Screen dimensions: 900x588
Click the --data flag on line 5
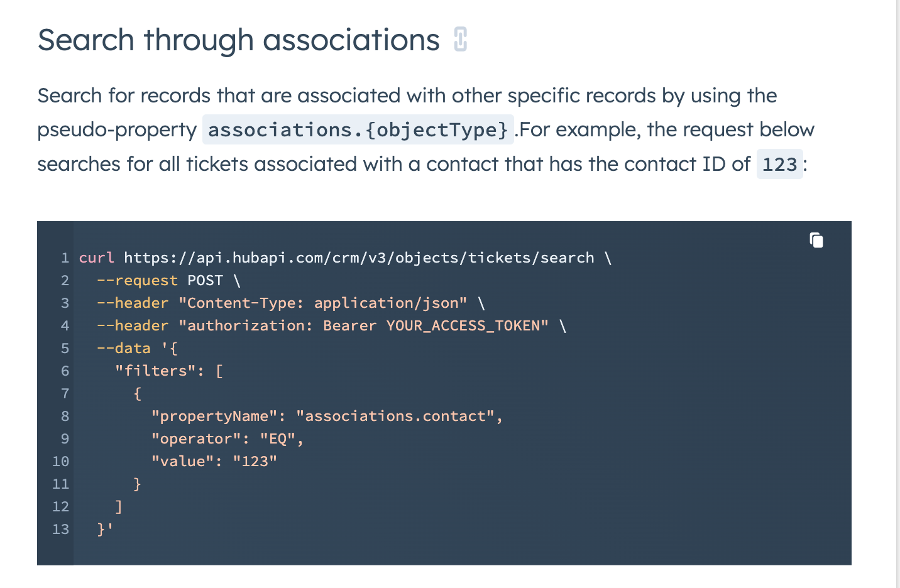click(x=124, y=348)
